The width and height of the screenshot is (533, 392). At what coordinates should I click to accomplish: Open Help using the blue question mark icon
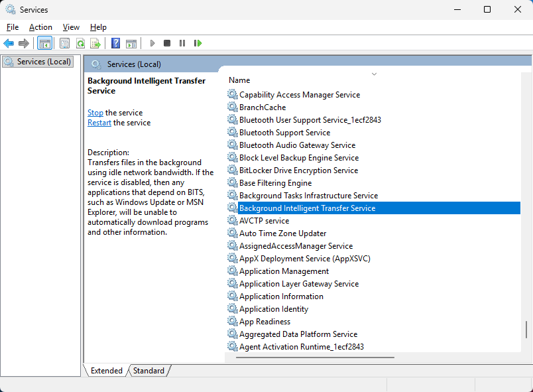[115, 43]
